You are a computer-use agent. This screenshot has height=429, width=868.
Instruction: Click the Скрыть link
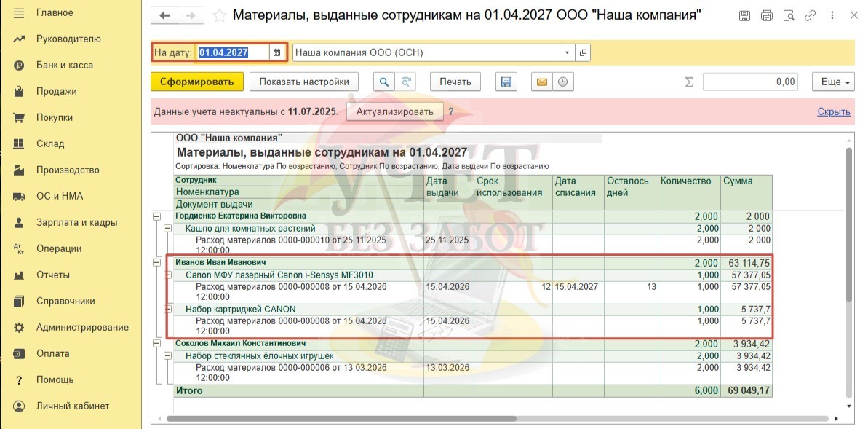[833, 111]
